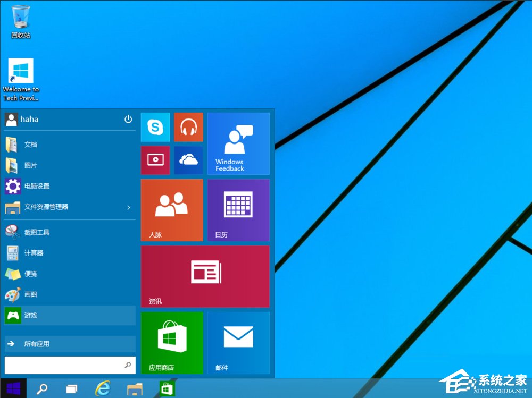Open Skype from the Start tiles

[155, 127]
